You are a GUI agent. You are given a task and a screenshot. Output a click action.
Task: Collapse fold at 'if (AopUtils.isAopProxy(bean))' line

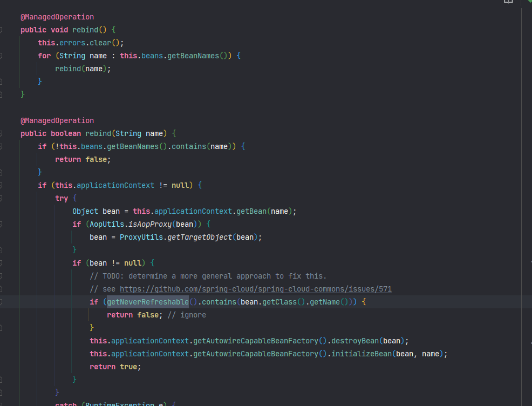tap(1, 224)
